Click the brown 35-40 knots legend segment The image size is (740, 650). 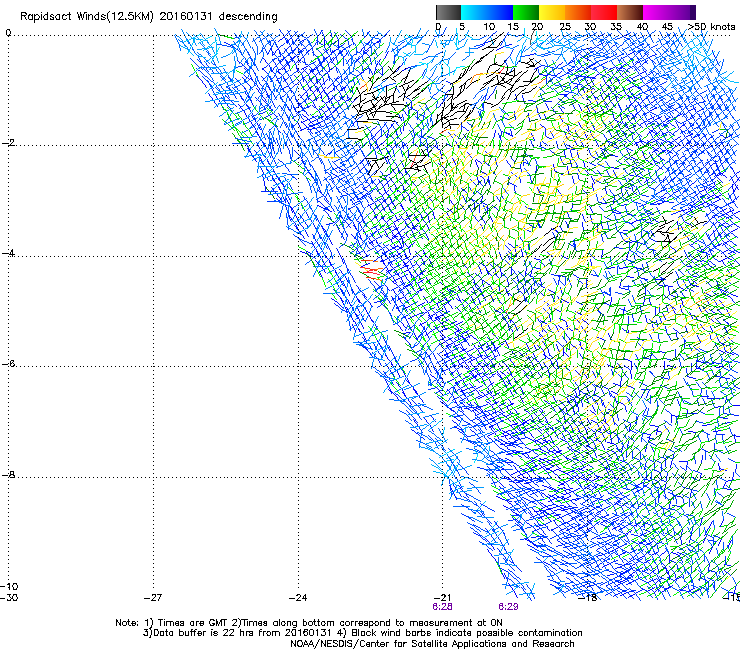pyautogui.click(x=630, y=12)
